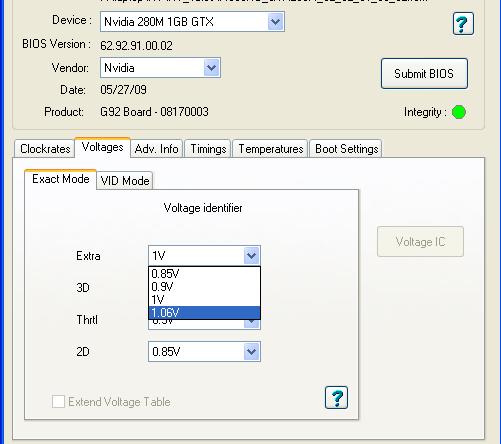Enable Extend Voltage Table checkbox

coord(58,402)
